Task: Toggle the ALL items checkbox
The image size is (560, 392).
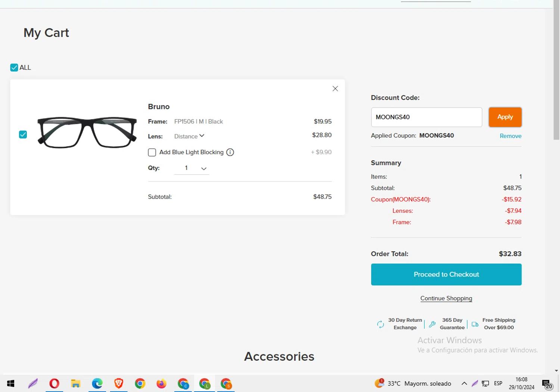Action: tap(14, 68)
